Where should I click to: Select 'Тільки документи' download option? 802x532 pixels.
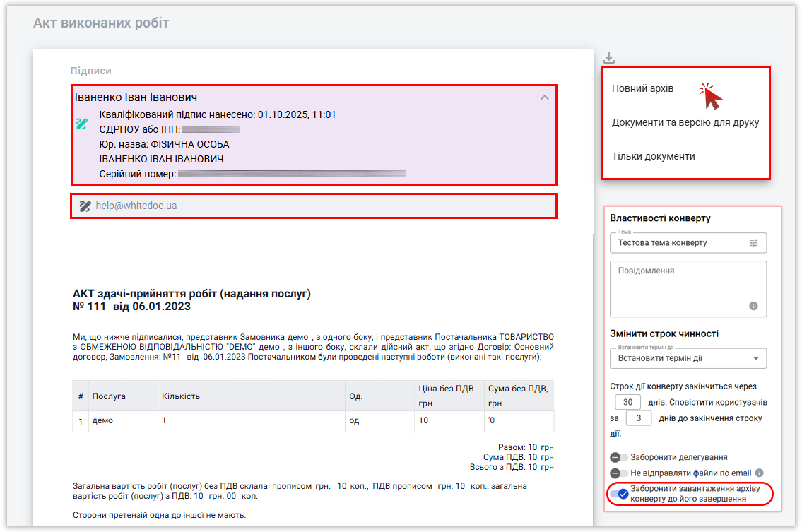click(653, 156)
